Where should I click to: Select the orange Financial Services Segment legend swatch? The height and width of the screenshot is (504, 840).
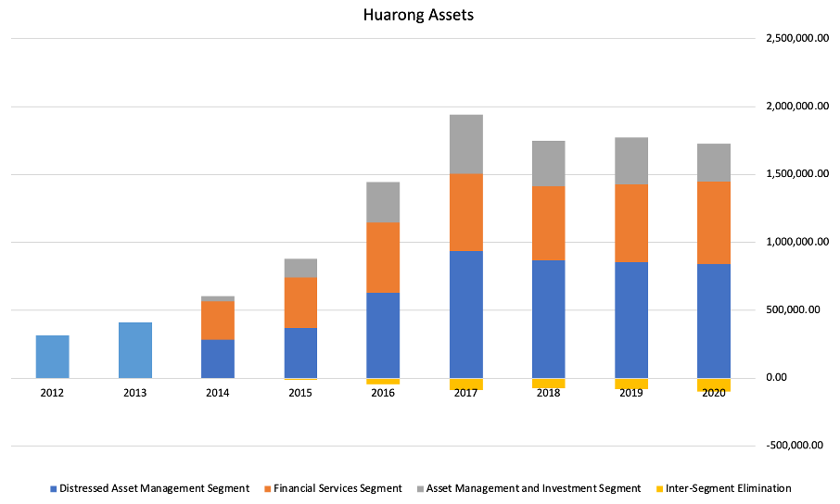click(267, 489)
